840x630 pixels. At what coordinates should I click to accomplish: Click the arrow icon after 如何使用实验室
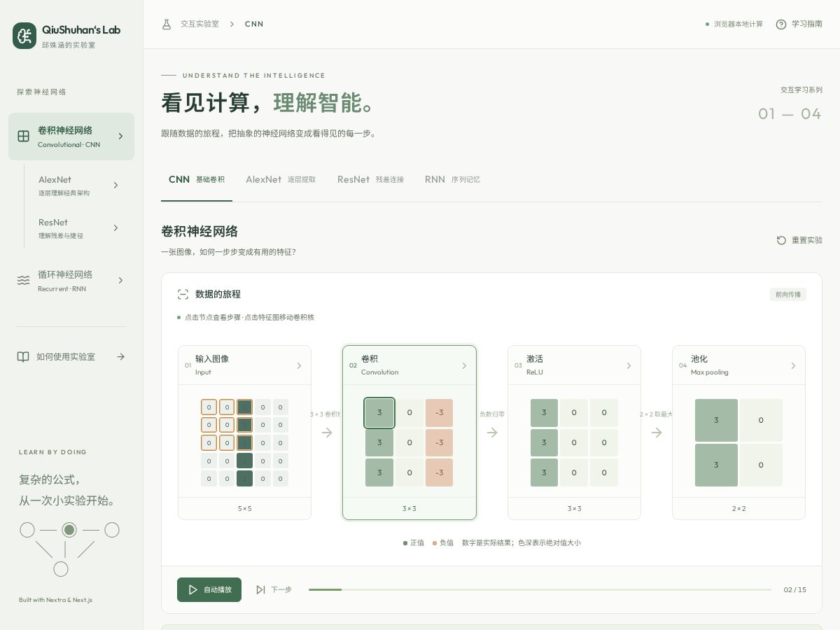click(120, 356)
